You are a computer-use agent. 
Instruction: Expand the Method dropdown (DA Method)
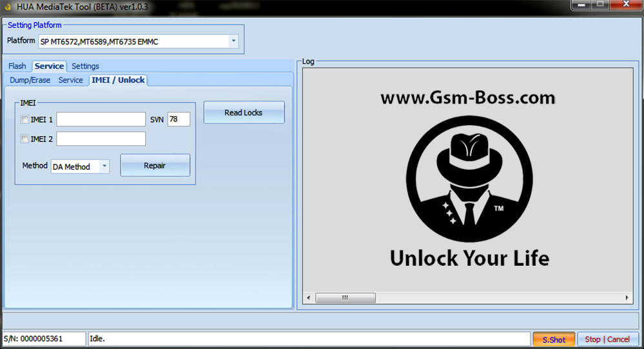click(104, 166)
